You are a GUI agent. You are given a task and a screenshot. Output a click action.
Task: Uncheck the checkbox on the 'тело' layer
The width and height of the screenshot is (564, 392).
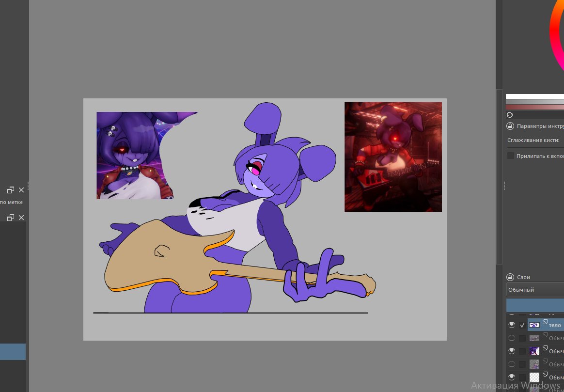coord(522,325)
